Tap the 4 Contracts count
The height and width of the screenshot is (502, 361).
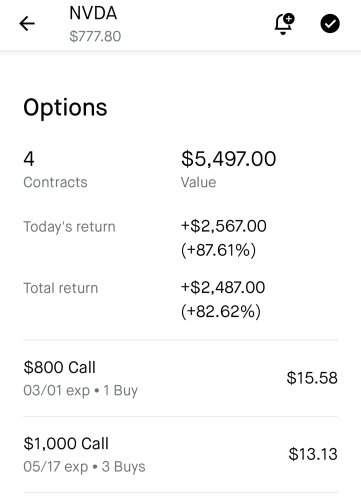coord(55,169)
